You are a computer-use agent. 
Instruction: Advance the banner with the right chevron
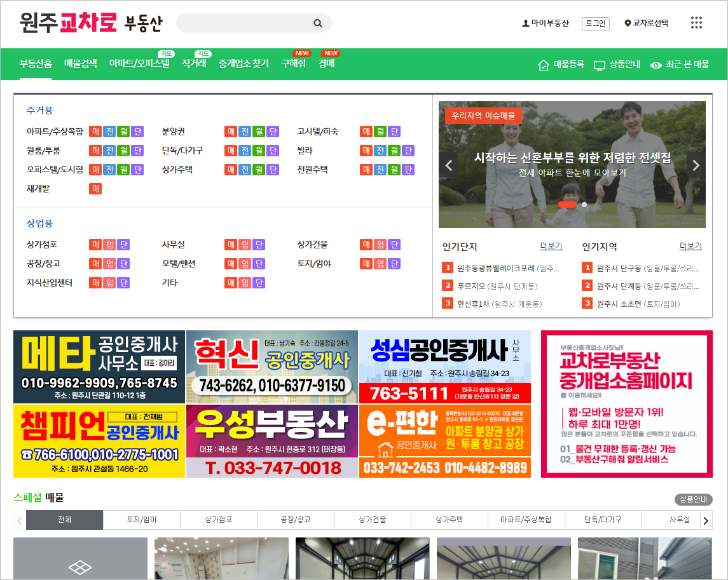pos(696,165)
